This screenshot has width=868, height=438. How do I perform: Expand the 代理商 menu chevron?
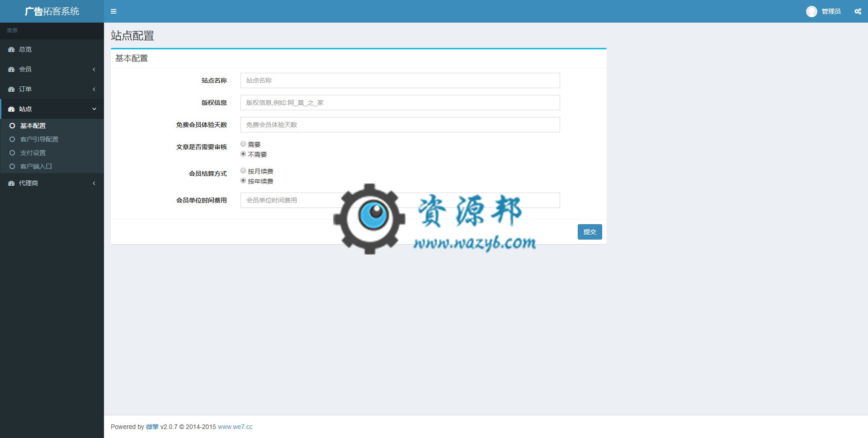(94, 183)
